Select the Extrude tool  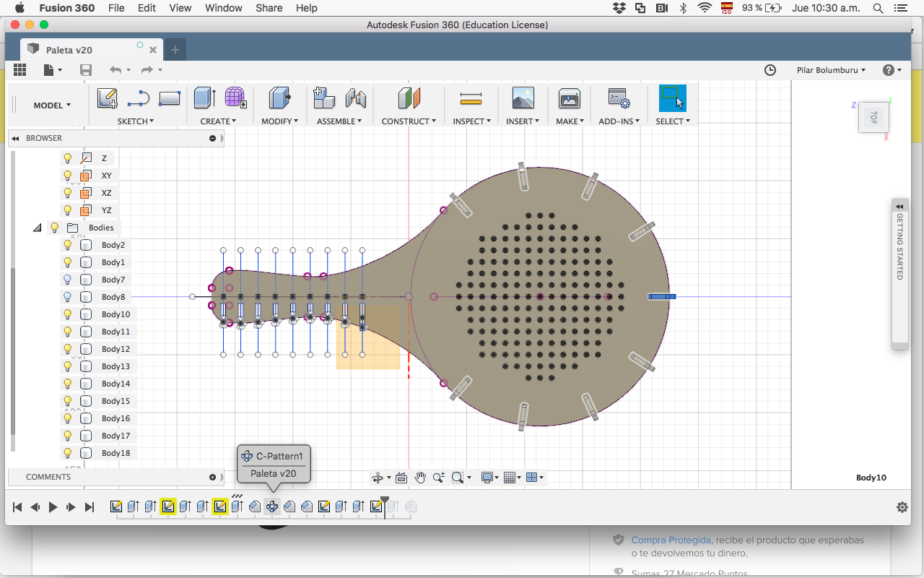point(205,98)
